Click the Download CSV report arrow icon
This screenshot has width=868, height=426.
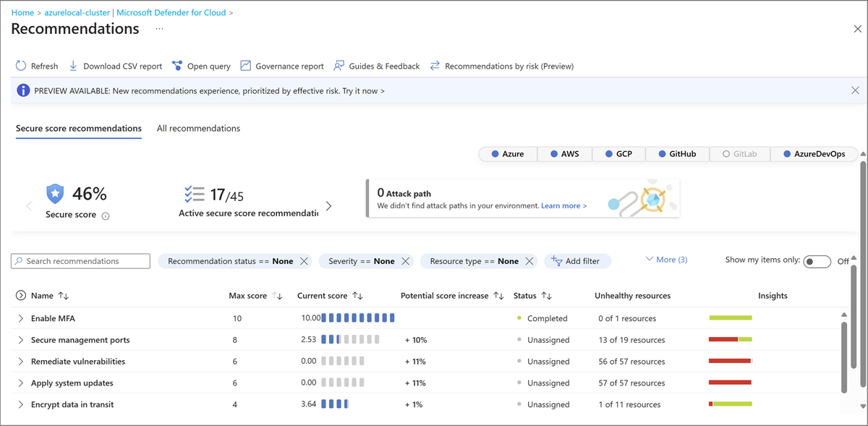pos(73,66)
